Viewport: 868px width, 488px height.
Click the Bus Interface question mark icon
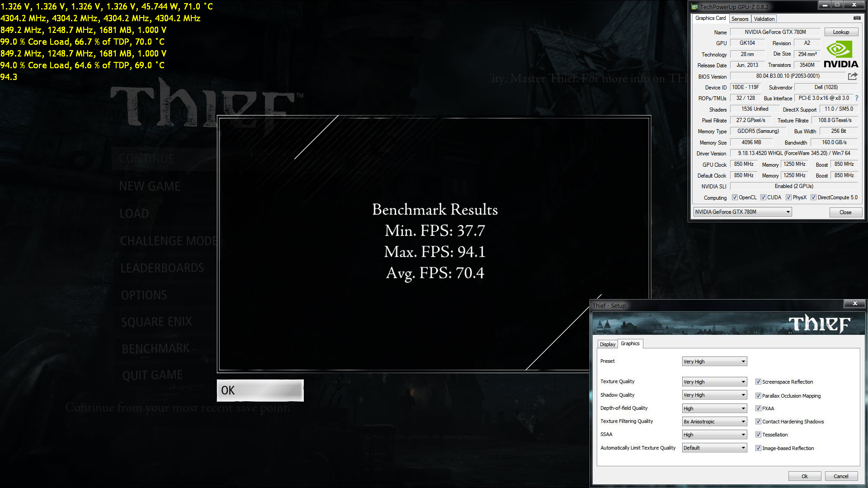click(857, 98)
